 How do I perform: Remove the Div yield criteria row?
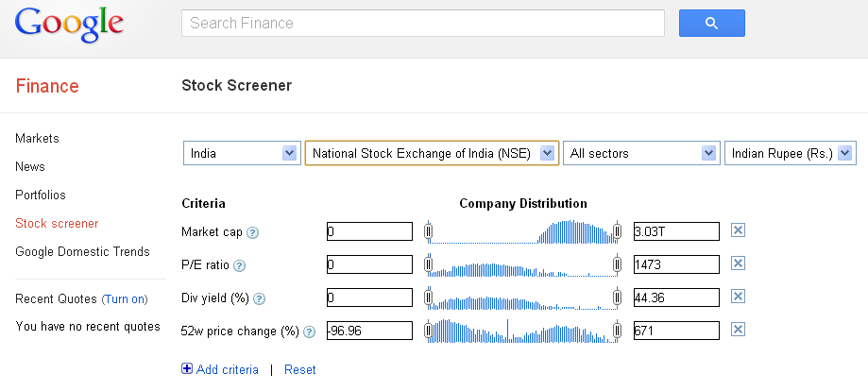[x=739, y=297]
